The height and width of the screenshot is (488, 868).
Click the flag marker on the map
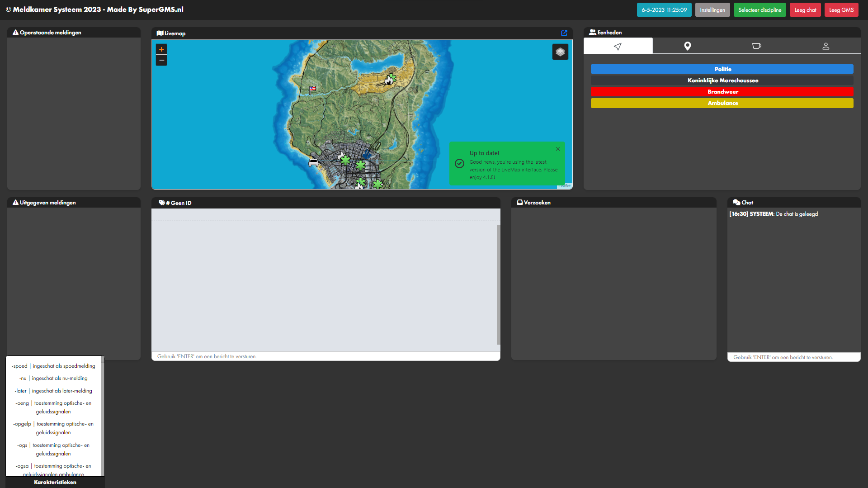tap(312, 90)
